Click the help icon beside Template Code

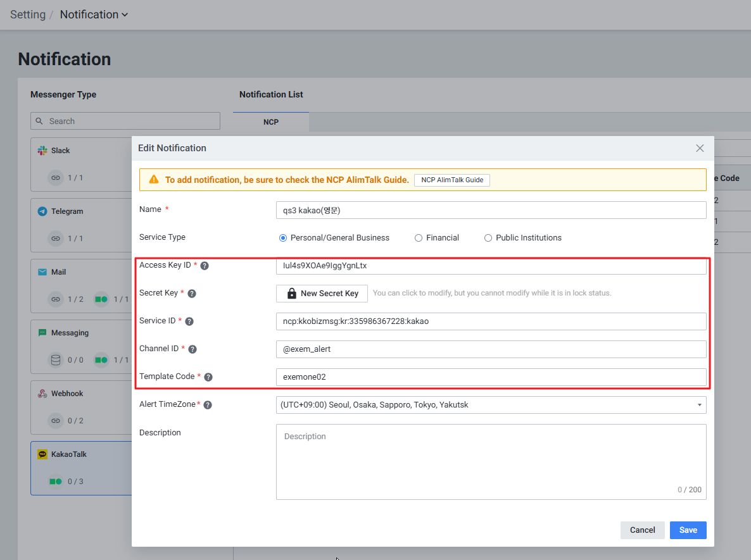(208, 377)
